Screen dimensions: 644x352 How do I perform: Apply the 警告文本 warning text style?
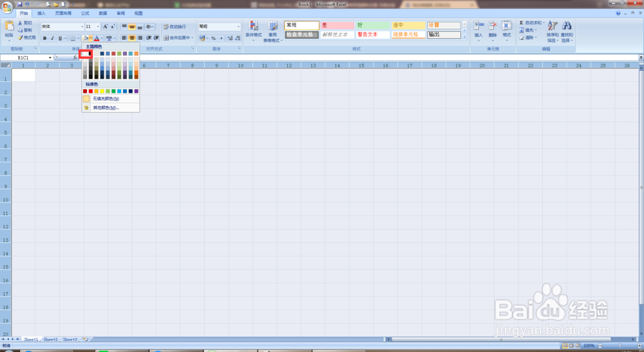tap(372, 35)
